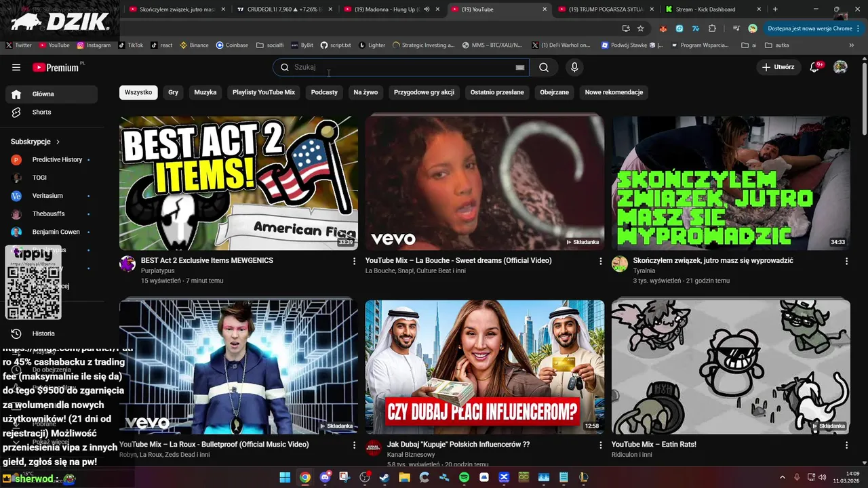Open Spotify from the taskbar
Screen dimensions: 868x488
[464, 478]
